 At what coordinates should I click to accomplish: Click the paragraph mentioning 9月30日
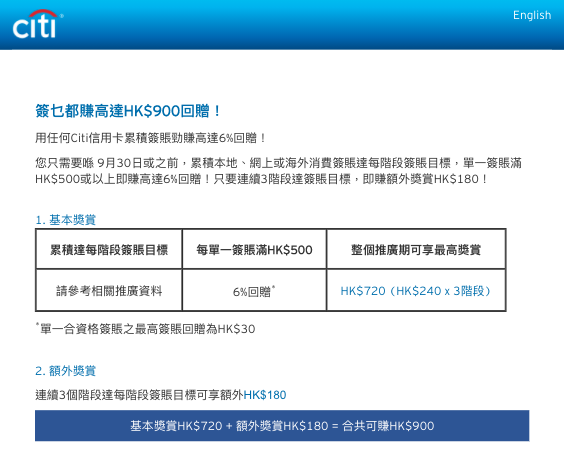click(x=278, y=171)
